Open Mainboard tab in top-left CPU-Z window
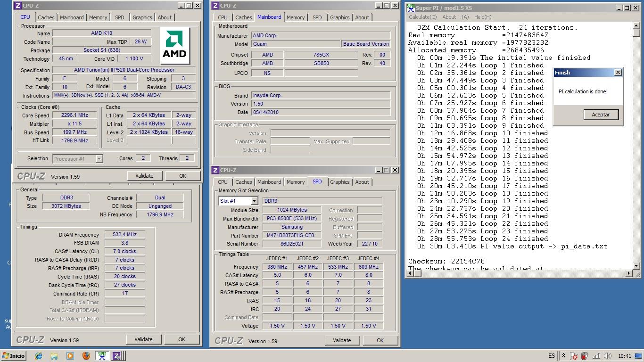This screenshot has width=644, height=362. (x=72, y=17)
